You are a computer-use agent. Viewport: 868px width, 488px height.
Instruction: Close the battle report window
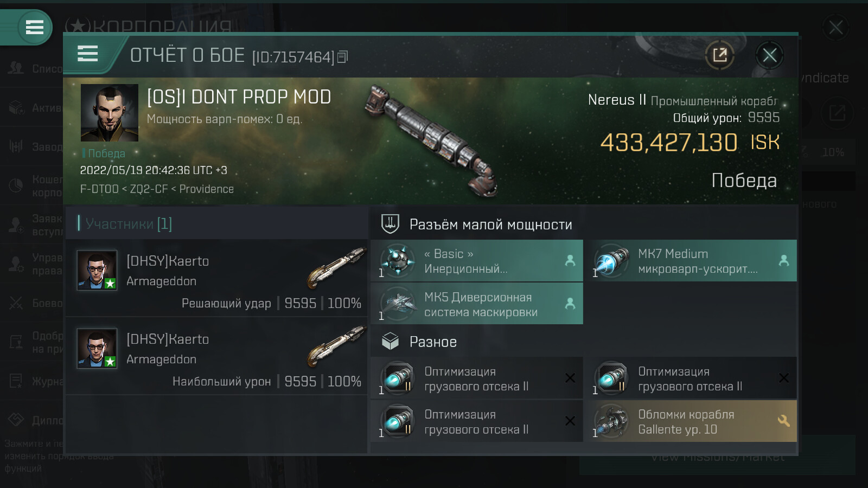pyautogui.click(x=769, y=55)
